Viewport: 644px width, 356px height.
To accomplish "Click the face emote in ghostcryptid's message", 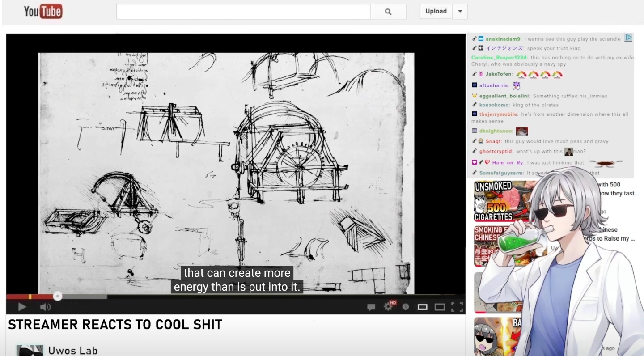I will pos(568,152).
